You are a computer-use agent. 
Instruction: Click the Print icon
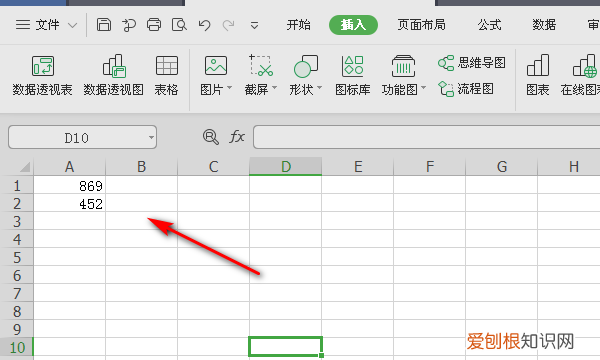click(x=154, y=25)
